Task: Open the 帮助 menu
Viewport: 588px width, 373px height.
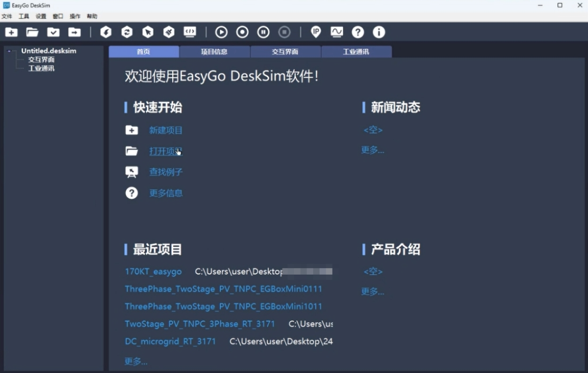Action: click(92, 16)
